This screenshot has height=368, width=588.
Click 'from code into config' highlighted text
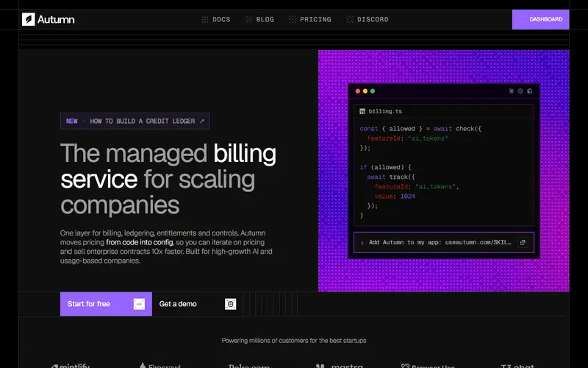click(x=140, y=242)
